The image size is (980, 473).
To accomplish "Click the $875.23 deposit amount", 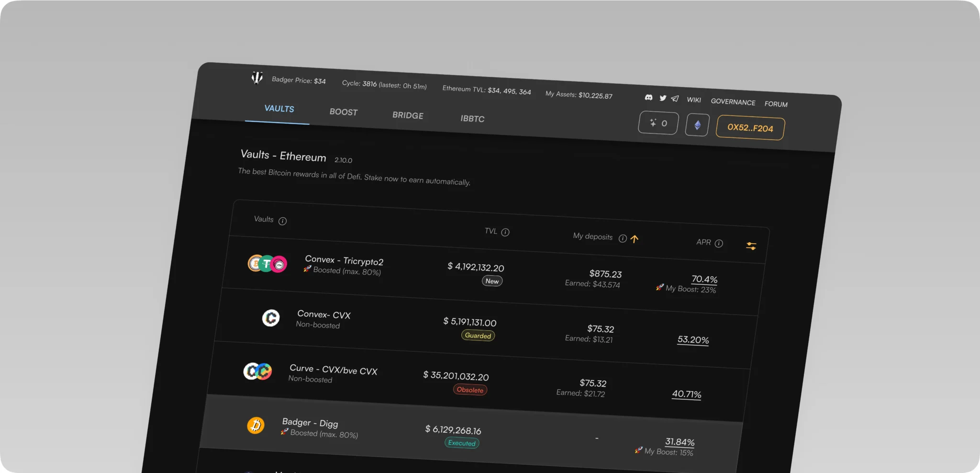I will [x=605, y=274].
